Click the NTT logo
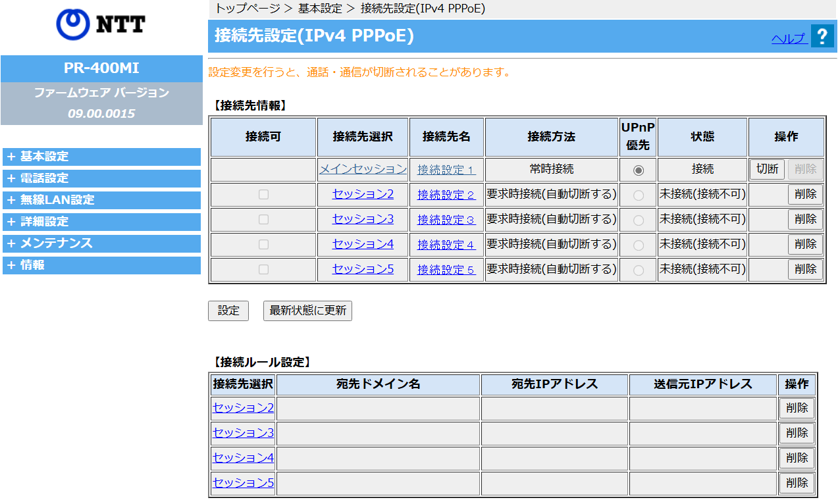 (101, 24)
